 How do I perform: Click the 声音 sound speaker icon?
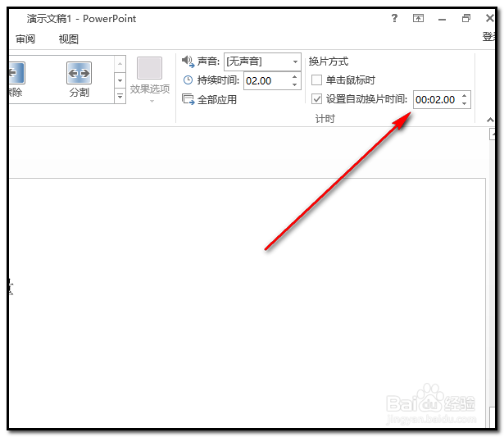188,61
